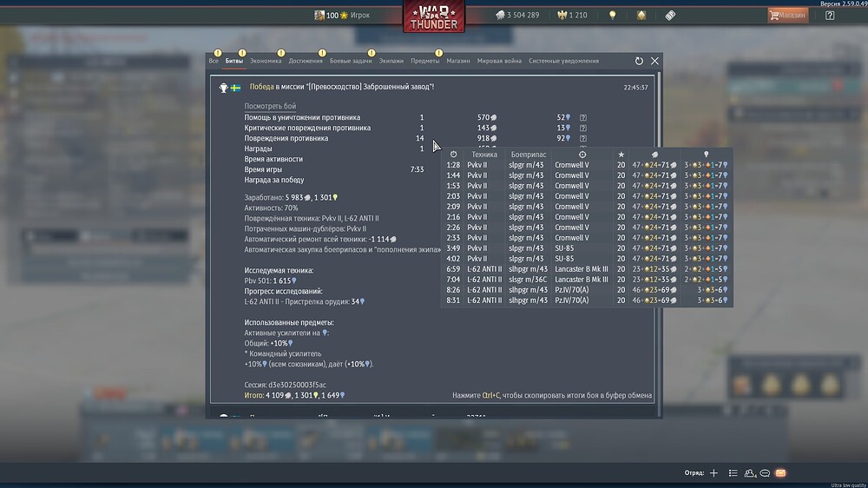Click the Награды row label
Image resolution: width=868 pixels, height=488 pixels.
258,148
